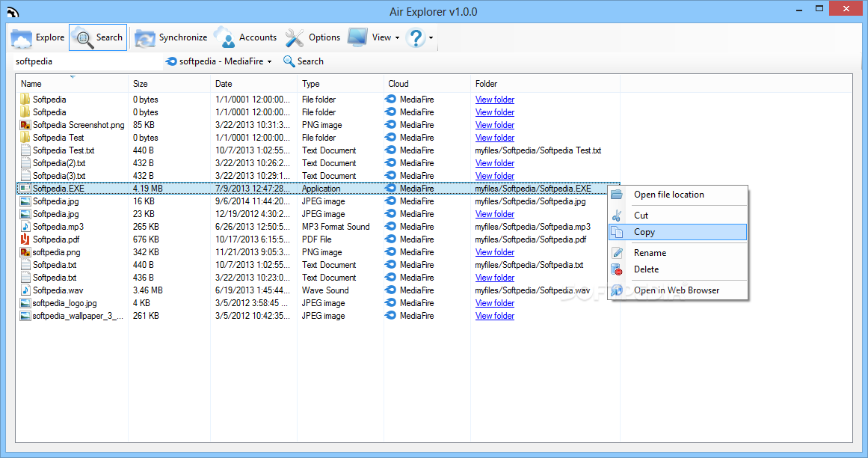Viewport: 868px width, 458px height.
Task: Click the pencil Rename icon
Action: 617,252
